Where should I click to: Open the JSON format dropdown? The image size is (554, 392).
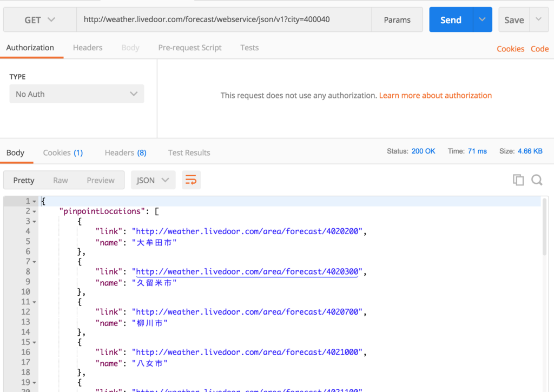point(153,180)
